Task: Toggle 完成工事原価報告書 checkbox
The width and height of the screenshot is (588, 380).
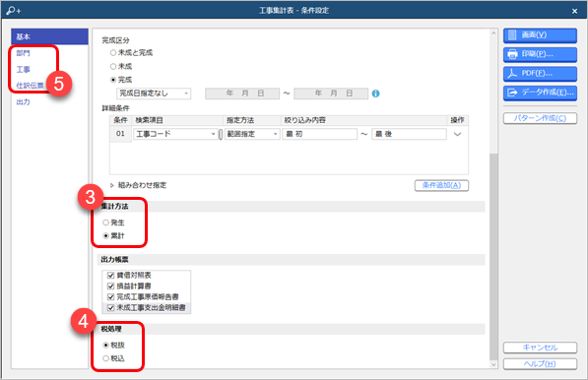Action: click(110, 297)
